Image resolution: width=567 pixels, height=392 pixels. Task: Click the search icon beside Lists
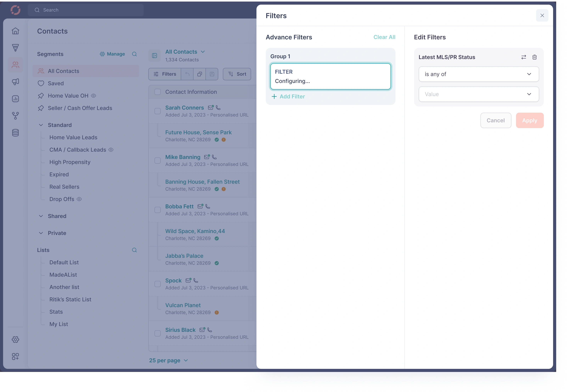pos(134,250)
